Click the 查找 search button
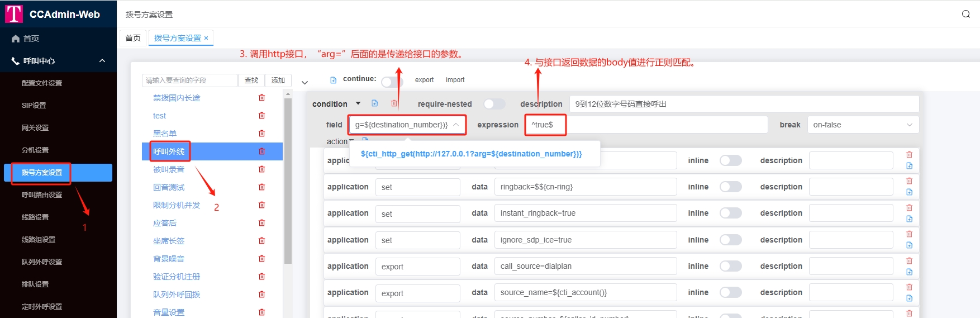This screenshot has height=318, width=980. (x=251, y=80)
